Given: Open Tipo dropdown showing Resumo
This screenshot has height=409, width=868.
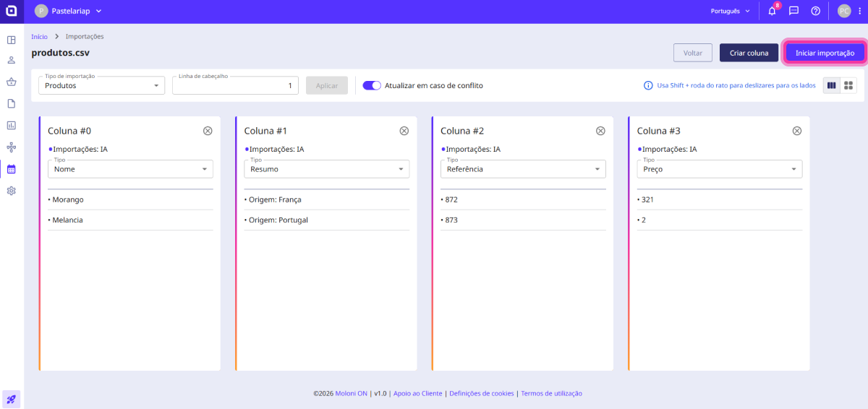Looking at the screenshot, I should [327, 169].
